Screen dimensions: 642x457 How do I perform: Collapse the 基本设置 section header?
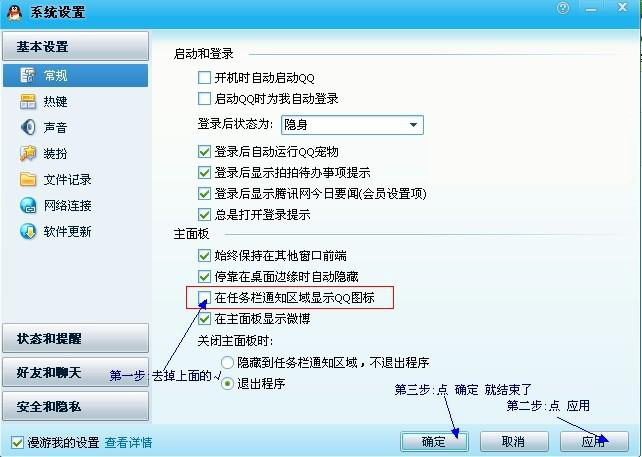(x=75, y=46)
